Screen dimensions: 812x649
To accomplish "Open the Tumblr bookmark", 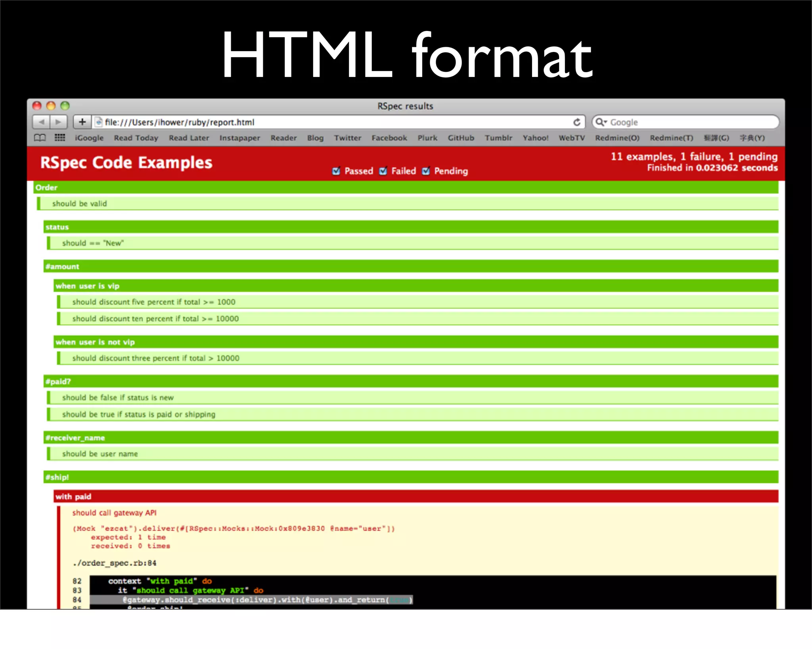I will (498, 138).
